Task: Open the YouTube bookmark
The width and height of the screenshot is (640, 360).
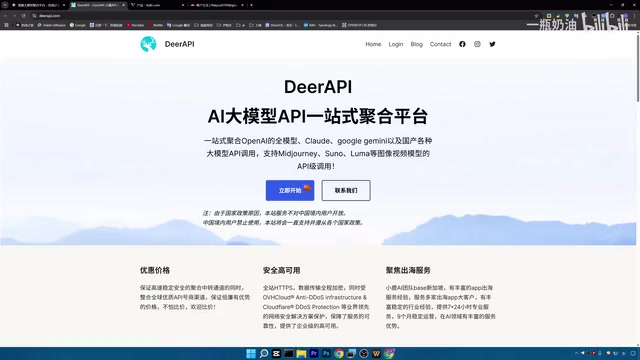Action: (135, 25)
